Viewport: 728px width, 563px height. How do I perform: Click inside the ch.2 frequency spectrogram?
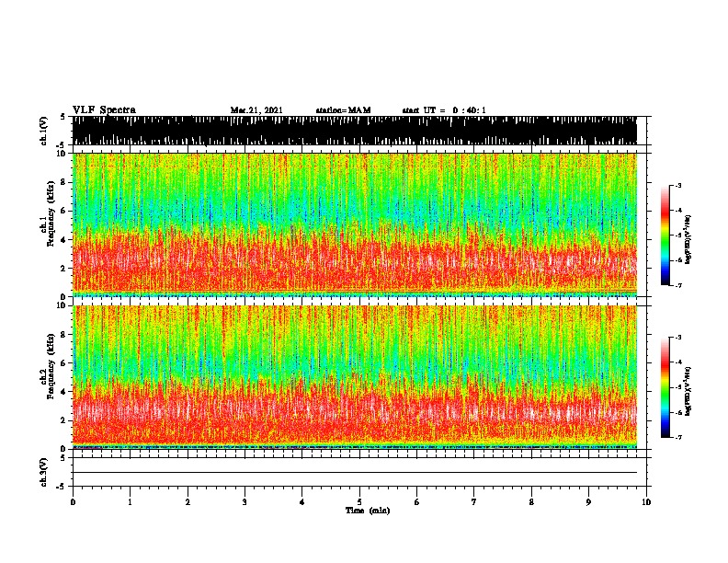[355, 377]
